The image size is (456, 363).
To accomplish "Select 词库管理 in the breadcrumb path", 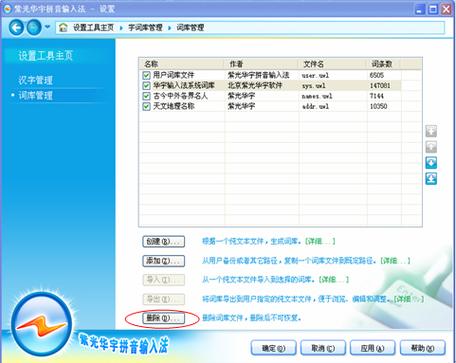I will [190, 28].
